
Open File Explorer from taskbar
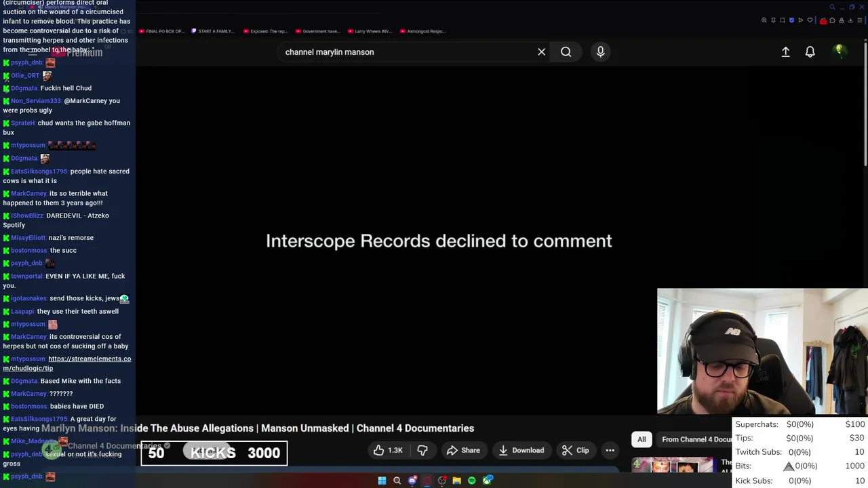click(457, 481)
